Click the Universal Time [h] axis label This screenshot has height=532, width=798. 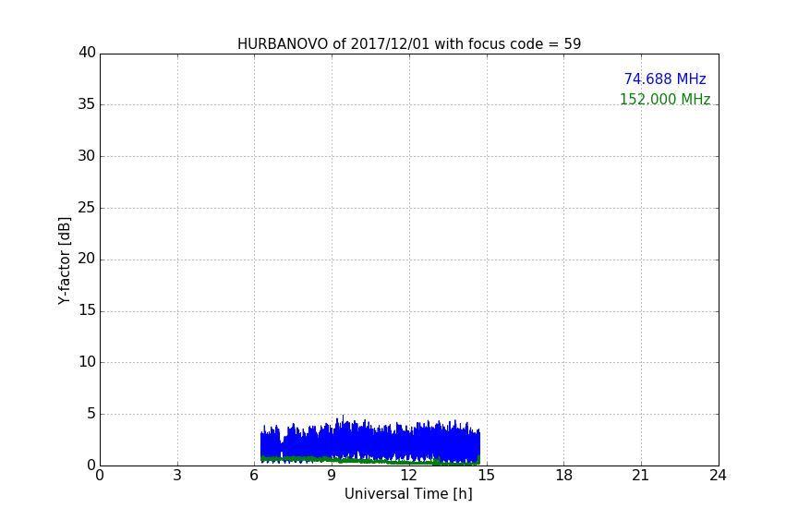pyautogui.click(x=408, y=494)
